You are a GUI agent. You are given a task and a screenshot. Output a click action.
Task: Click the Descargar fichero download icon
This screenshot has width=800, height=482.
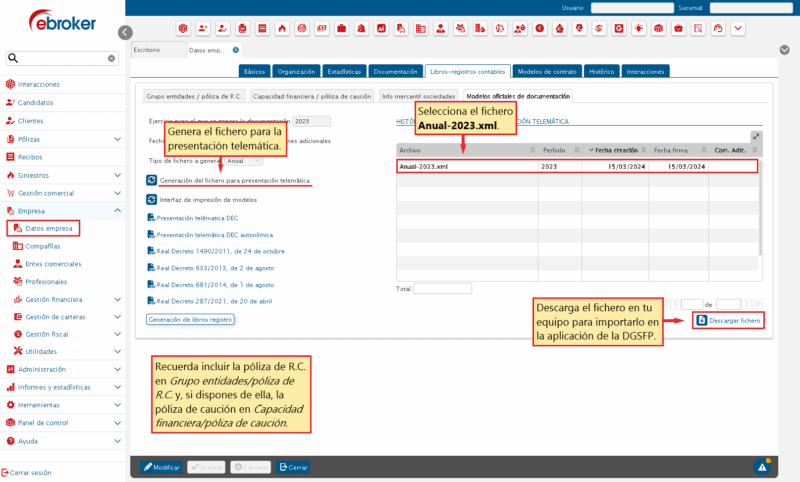(701, 320)
